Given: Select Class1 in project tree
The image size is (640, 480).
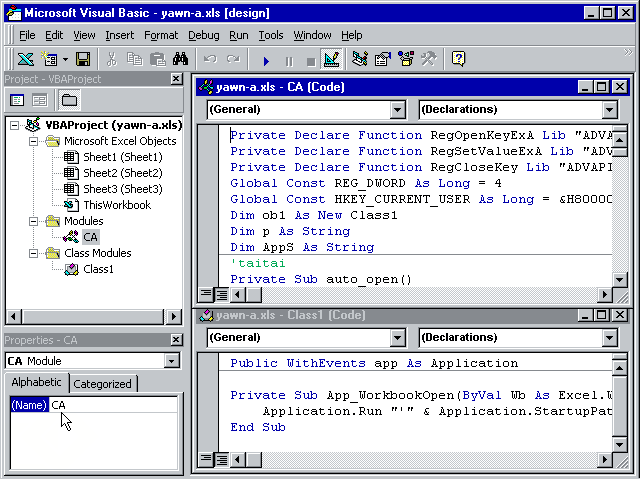Looking at the screenshot, I should click(x=98, y=269).
